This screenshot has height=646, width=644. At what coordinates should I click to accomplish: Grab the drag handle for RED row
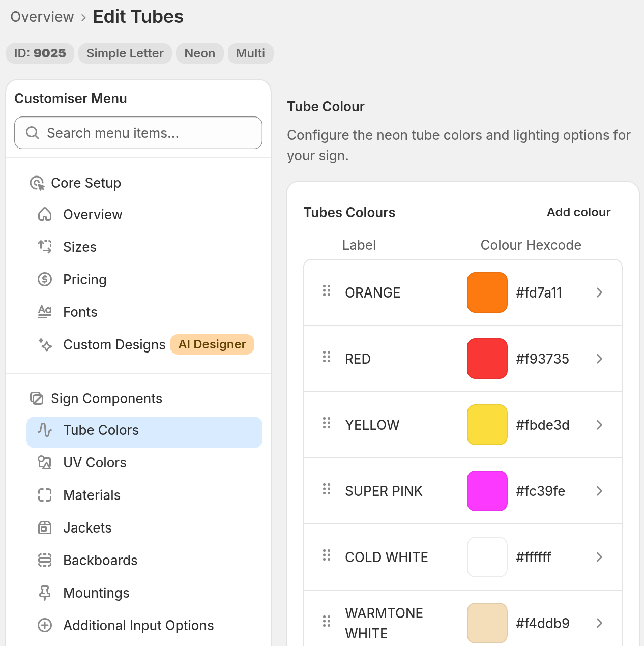click(x=327, y=357)
